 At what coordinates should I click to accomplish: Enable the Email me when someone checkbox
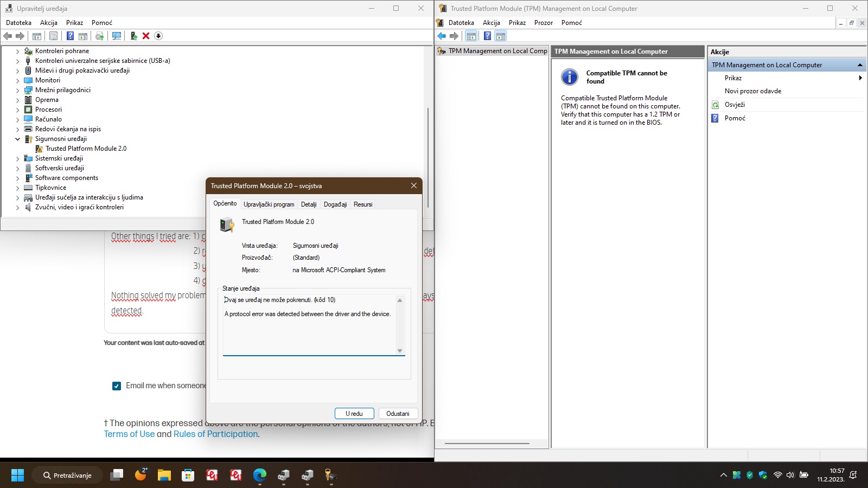(117, 386)
